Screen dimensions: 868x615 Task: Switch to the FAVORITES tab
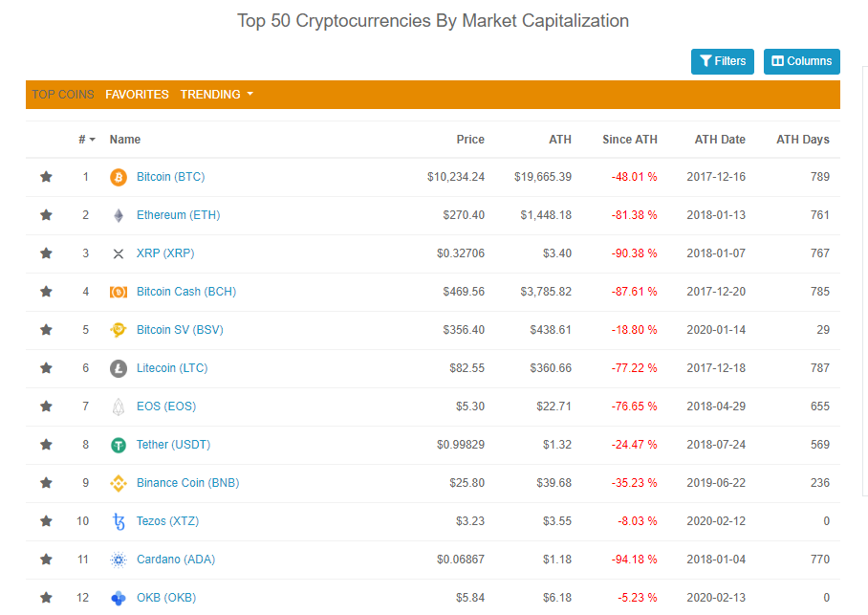(137, 95)
